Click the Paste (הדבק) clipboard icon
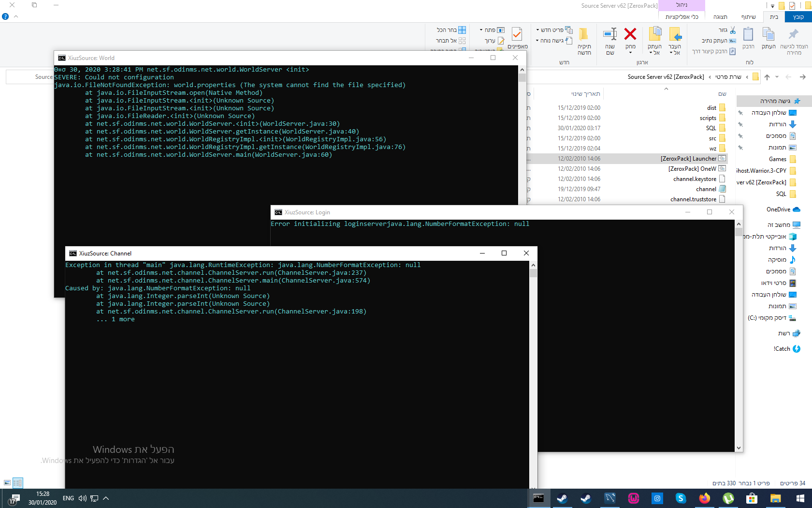 (748, 34)
